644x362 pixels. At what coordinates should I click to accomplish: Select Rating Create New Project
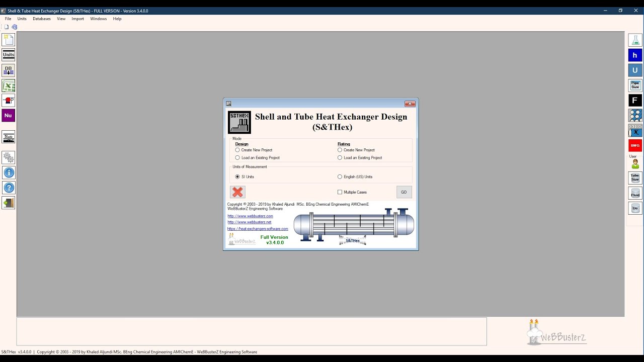(356, 150)
